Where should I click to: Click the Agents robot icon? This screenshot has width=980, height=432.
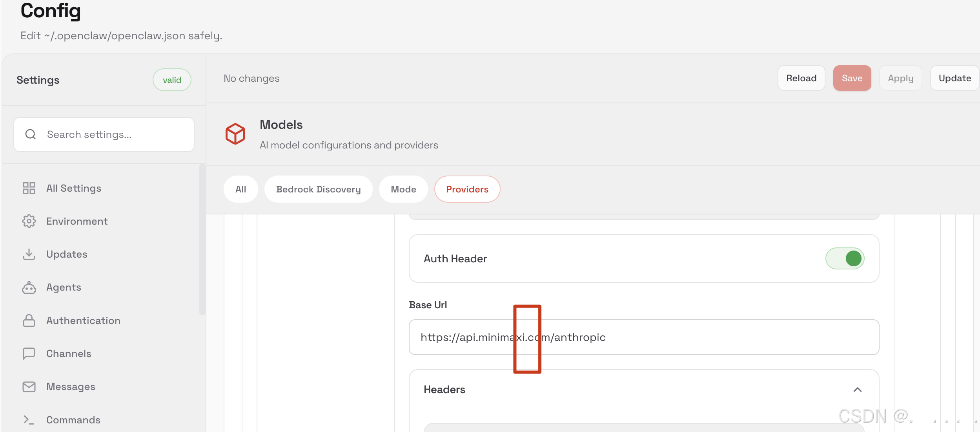[29, 287]
